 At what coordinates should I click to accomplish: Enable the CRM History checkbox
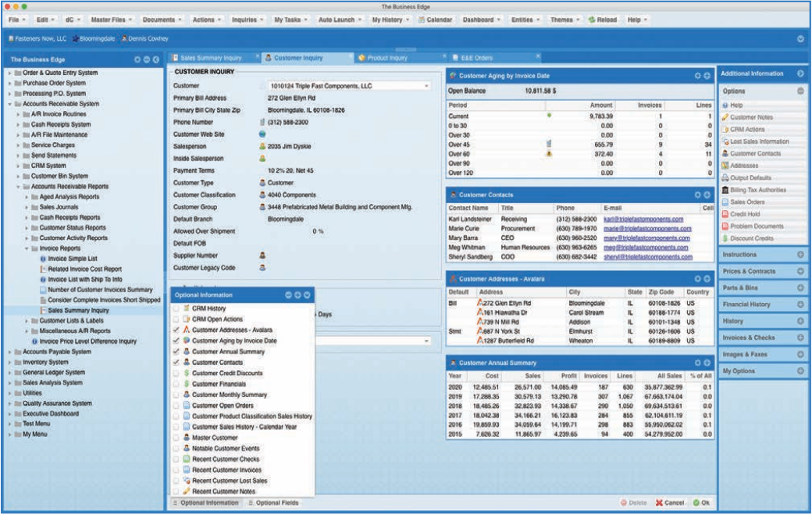point(176,308)
